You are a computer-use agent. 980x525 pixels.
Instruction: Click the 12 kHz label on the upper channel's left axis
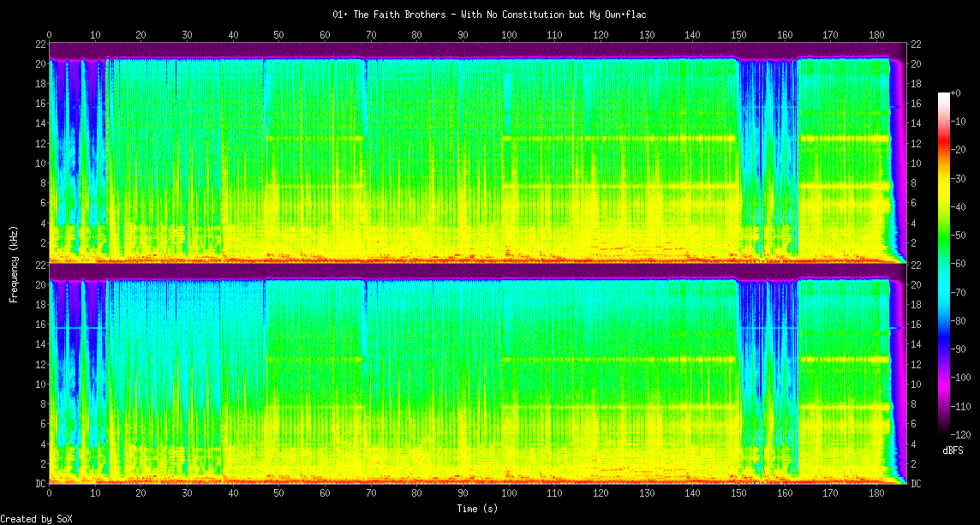40,144
